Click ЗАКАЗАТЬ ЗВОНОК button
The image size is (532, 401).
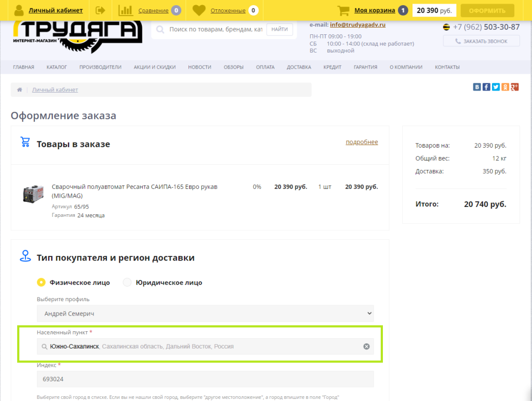tap(481, 41)
